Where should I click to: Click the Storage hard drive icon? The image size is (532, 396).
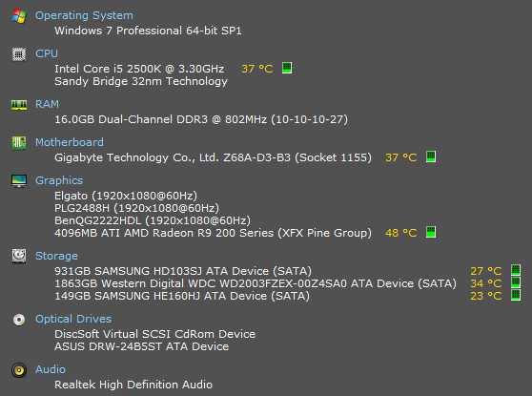pyautogui.click(x=19, y=256)
